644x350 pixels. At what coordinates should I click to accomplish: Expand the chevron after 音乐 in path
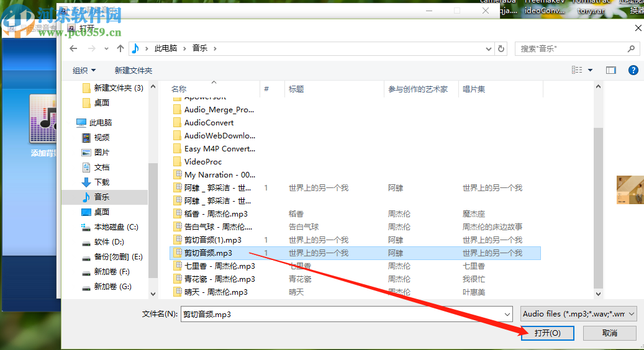(215, 48)
